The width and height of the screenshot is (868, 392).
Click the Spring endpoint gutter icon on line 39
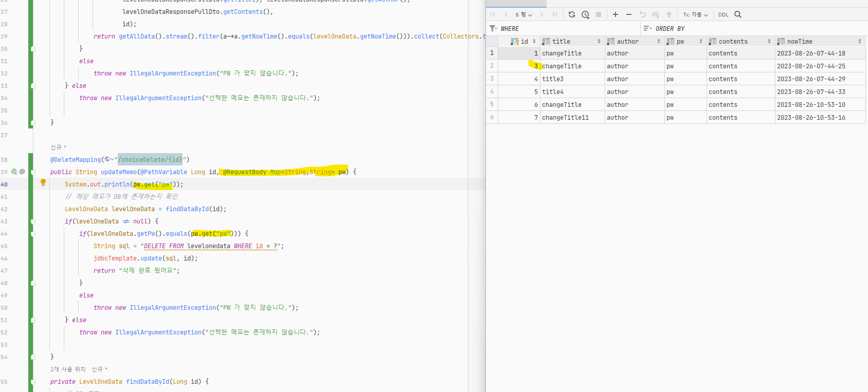point(14,172)
